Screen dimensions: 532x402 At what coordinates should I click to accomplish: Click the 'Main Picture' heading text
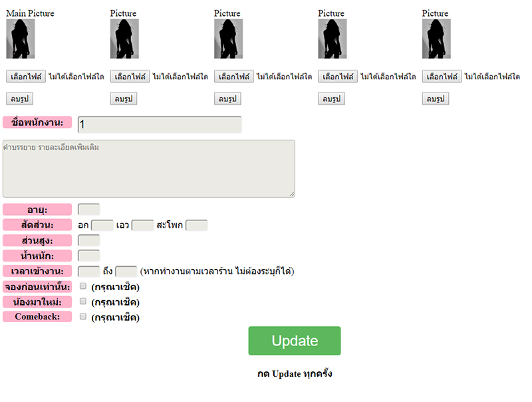tap(30, 13)
